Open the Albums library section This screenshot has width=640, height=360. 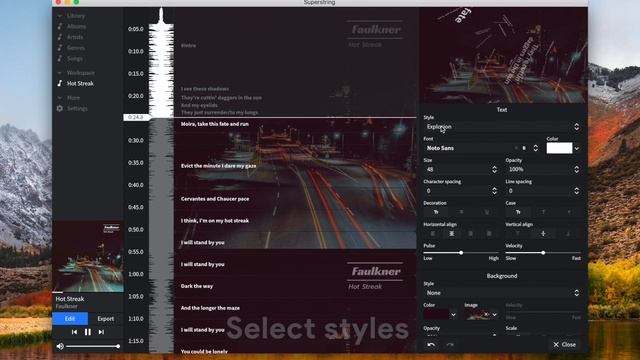76,27
